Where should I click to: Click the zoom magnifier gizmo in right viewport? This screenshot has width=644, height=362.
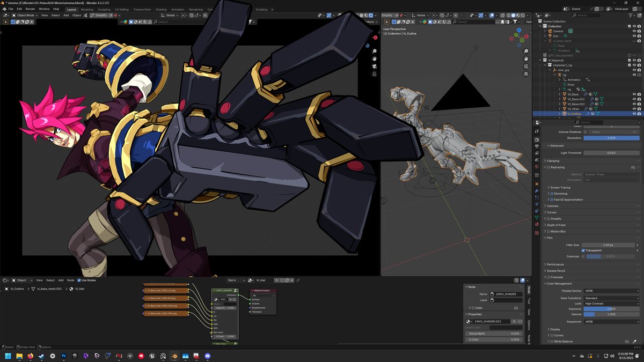click(526, 50)
